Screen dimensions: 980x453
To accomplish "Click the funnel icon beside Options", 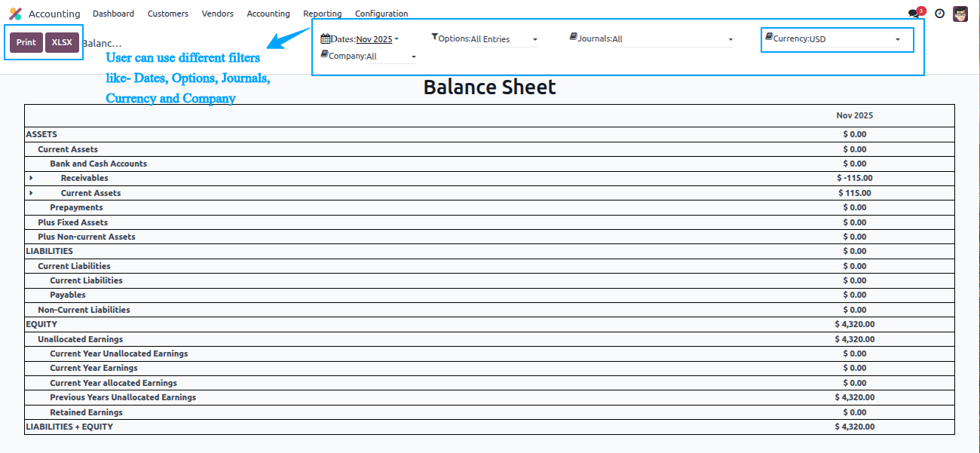I will click(434, 36).
